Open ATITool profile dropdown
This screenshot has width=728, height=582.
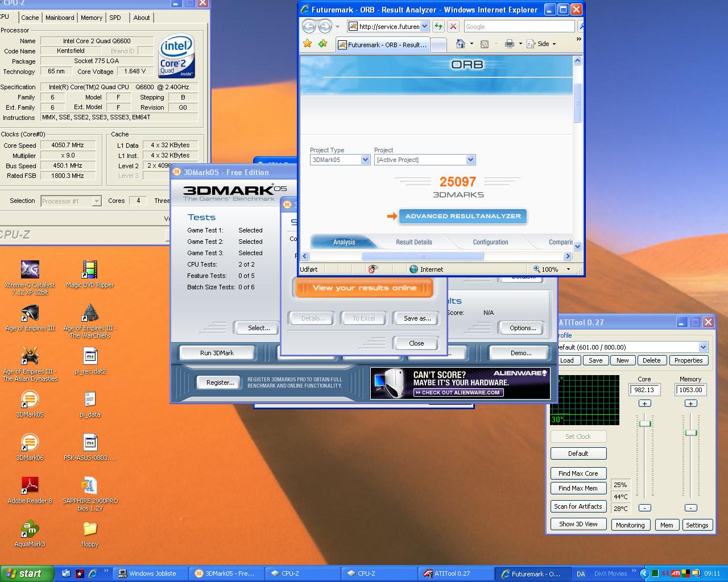coord(703,347)
